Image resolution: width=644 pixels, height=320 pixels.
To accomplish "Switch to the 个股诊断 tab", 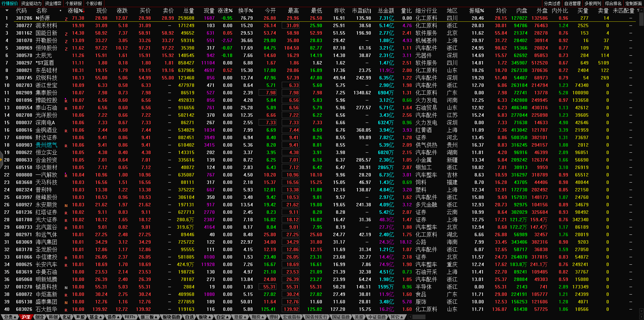I will (94, 3).
